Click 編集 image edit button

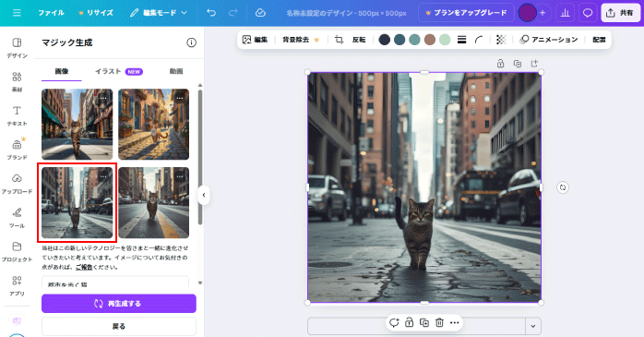tap(255, 40)
